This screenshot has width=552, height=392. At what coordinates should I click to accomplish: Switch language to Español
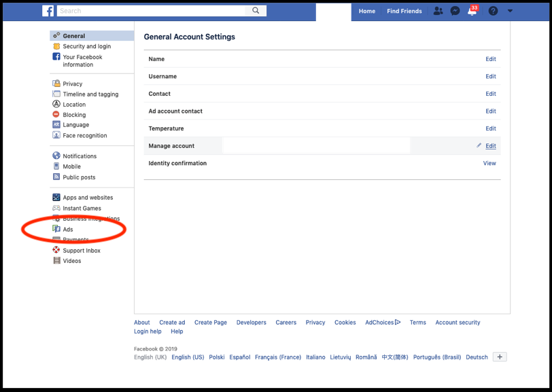point(240,357)
